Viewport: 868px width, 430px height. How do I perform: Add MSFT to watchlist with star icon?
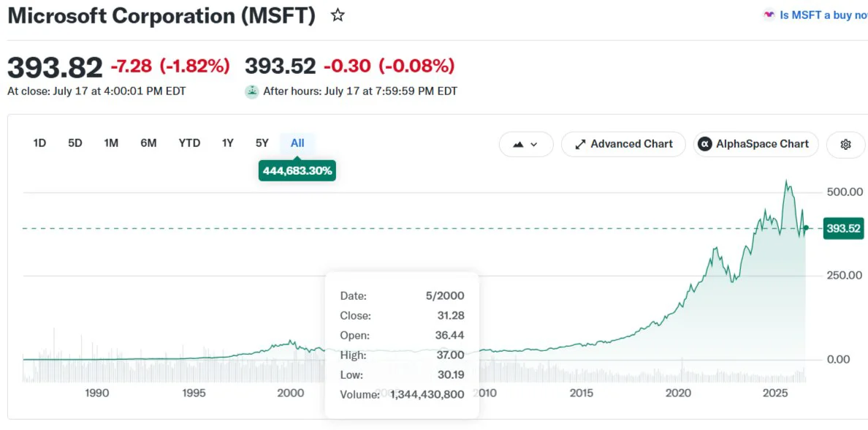click(338, 15)
